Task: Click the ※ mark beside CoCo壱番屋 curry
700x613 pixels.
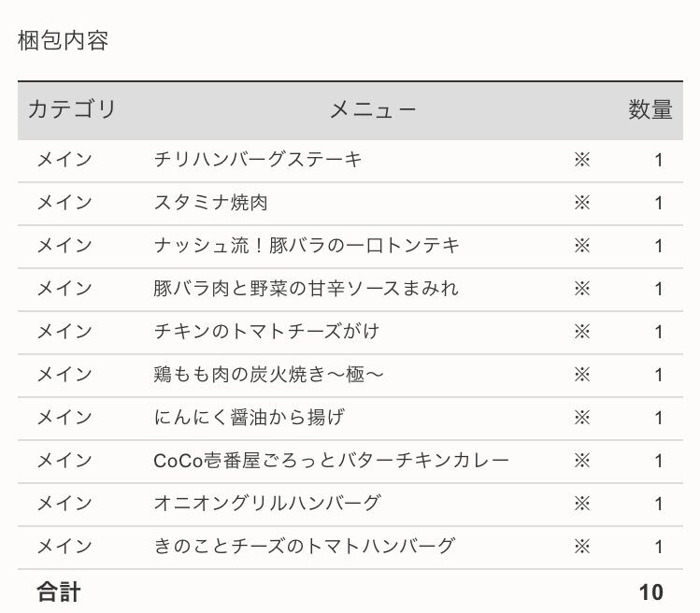Action: (x=582, y=461)
